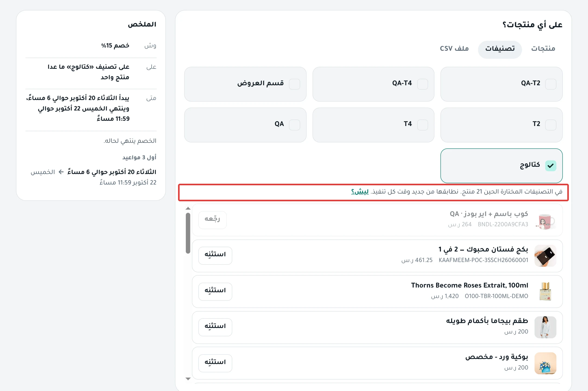
Task: Click the price 1,420 ر.س
Action: (x=445, y=296)
